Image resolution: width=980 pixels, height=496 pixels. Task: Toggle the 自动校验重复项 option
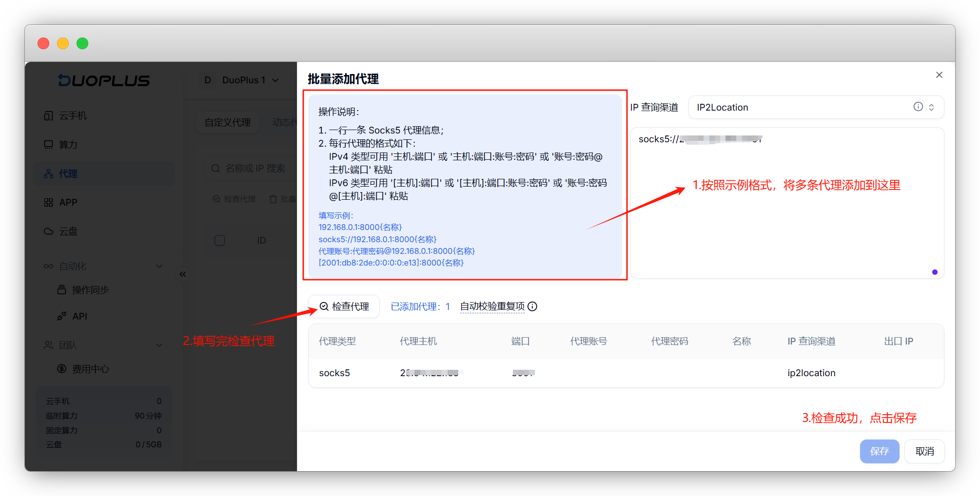[x=492, y=306]
